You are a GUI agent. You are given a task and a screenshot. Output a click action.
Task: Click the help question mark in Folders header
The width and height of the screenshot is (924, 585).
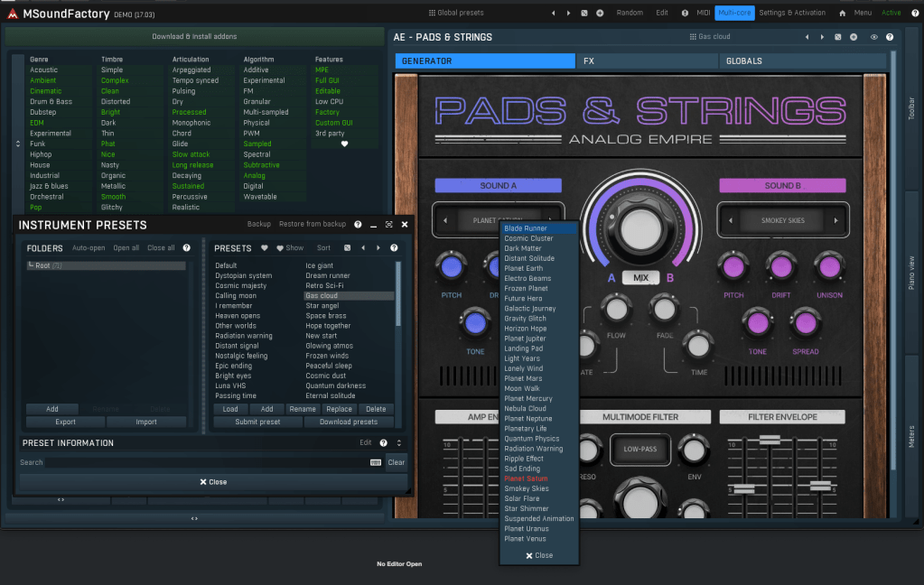click(187, 247)
